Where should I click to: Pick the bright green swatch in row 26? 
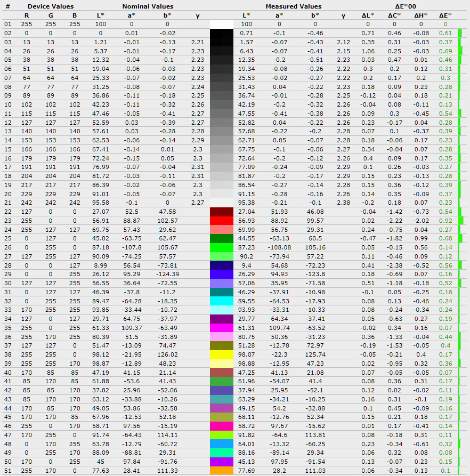point(222,247)
